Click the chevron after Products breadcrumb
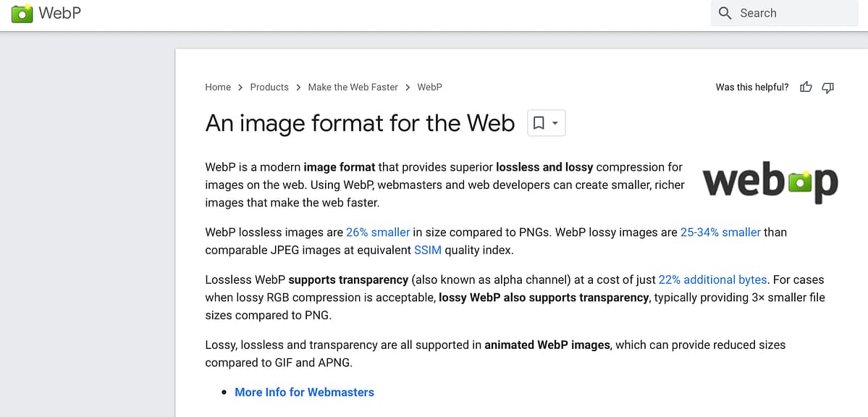Screen dimensions: 868x417 click(x=297, y=87)
